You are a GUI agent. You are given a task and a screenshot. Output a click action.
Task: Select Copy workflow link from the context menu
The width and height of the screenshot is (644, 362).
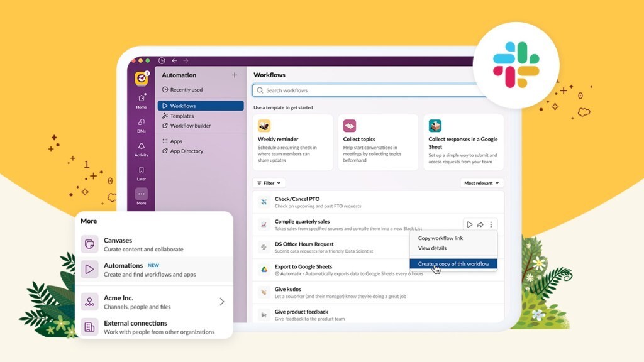442,238
